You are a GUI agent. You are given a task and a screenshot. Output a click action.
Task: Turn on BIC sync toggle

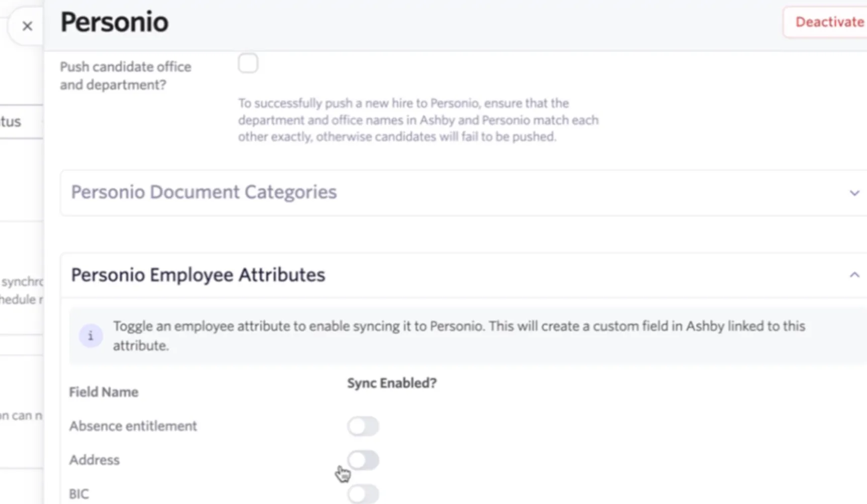pyautogui.click(x=363, y=494)
